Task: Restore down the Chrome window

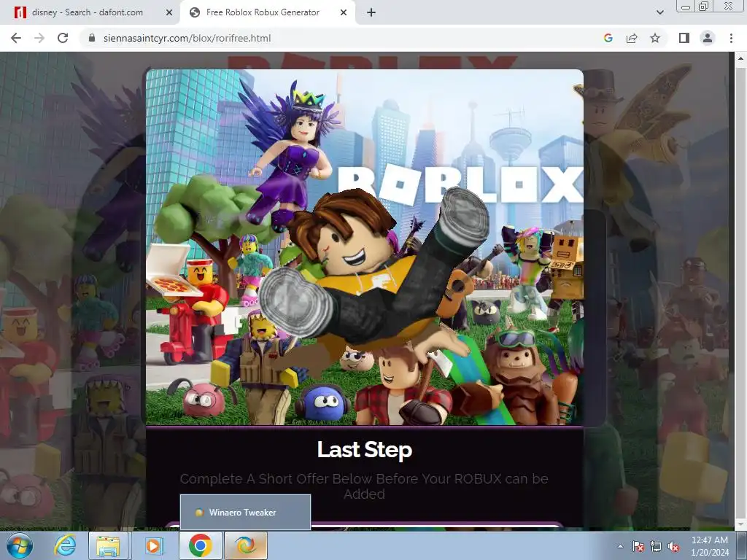Action: point(703,6)
